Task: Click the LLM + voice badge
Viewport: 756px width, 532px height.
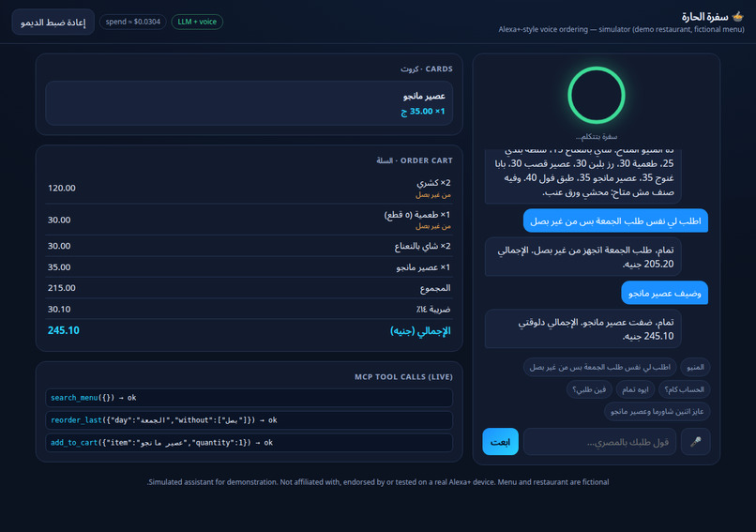Action: 197,22
